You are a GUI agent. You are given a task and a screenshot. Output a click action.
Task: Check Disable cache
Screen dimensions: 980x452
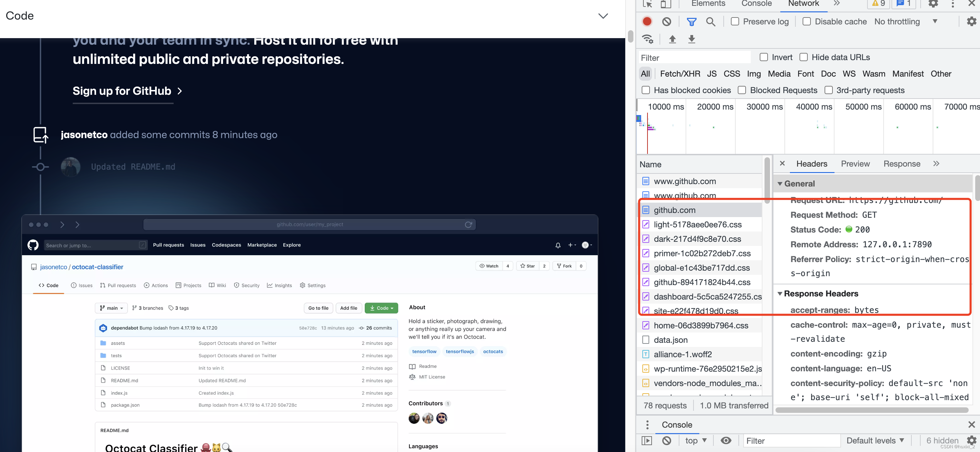pyautogui.click(x=806, y=21)
